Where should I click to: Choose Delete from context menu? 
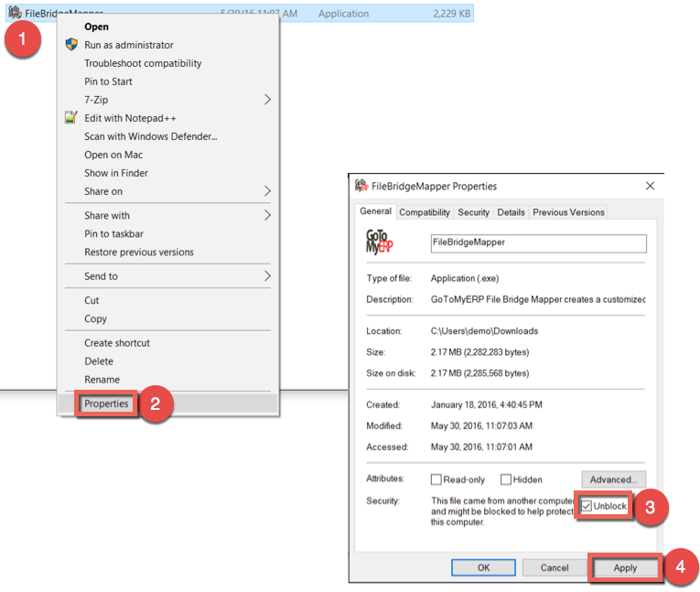99,361
